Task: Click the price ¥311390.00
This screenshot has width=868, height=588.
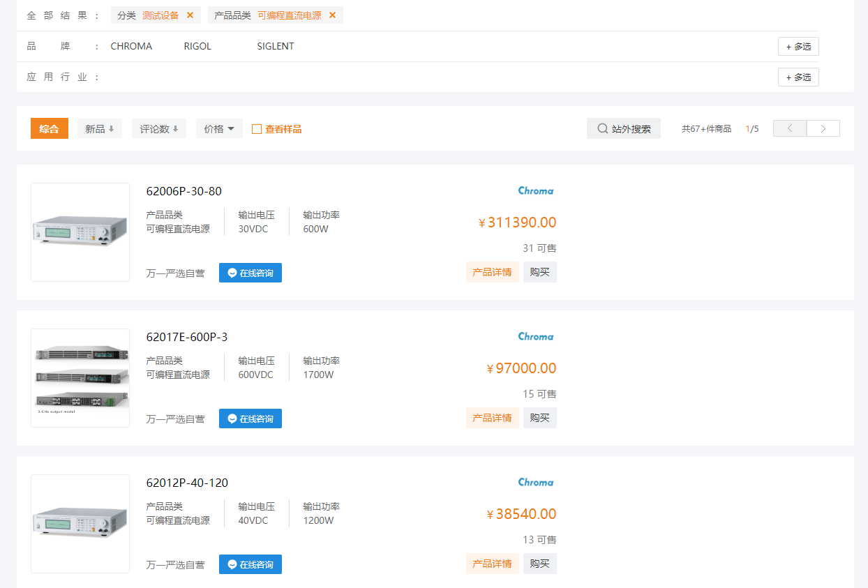Action: (517, 223)
